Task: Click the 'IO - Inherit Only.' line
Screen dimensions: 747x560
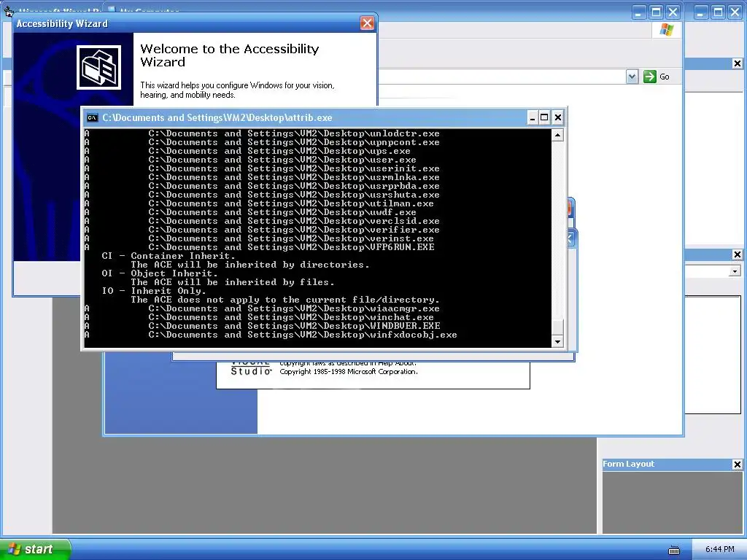Action: pos(154,291)
